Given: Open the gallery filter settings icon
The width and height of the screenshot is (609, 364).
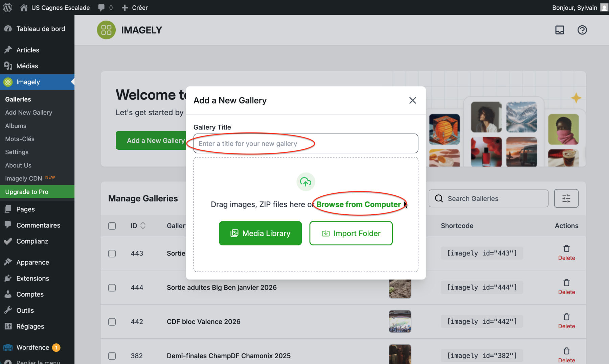Looking at the screenshot, I should (x=566, y=198).
